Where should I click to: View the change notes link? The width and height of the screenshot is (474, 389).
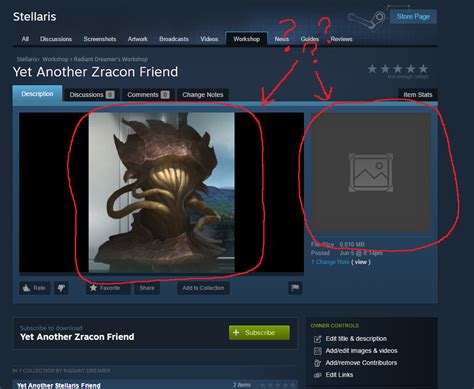361,262
